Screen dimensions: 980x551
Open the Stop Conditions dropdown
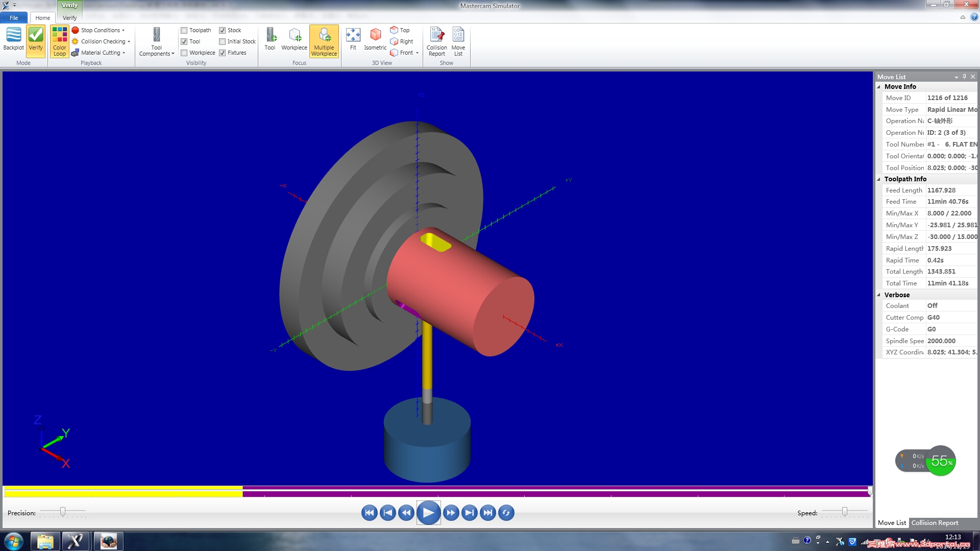point(99,30)
